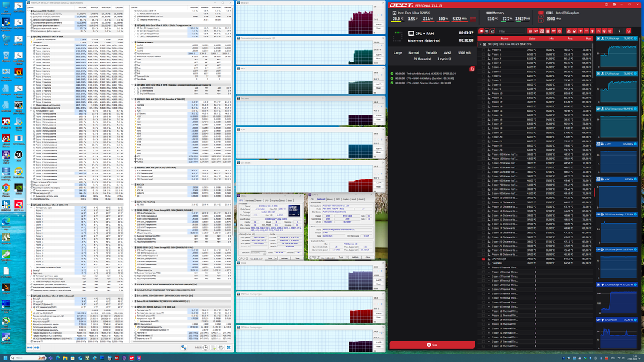Collapse HWiNFO Intel Core Ultra 9 285K: Enhanced group
Screen dimensions: 644x362
pyautogui.click(x=29, y=296)
